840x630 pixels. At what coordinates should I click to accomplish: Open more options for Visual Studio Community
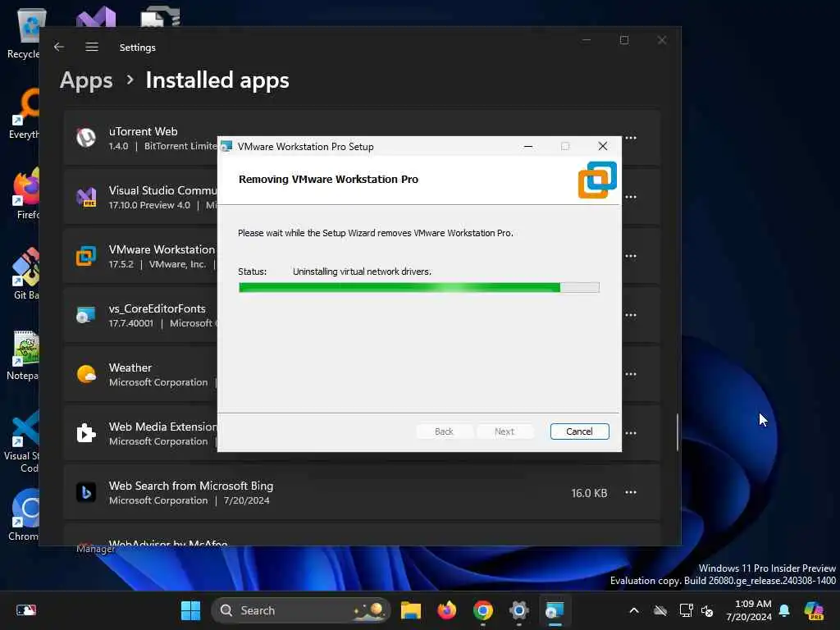[x=631, y=197]
